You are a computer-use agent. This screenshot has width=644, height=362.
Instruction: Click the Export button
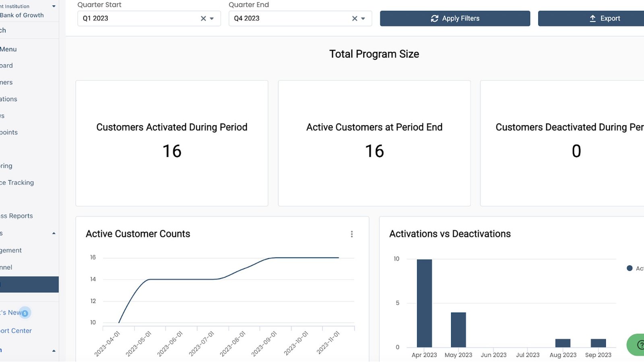tap(591, 19)
